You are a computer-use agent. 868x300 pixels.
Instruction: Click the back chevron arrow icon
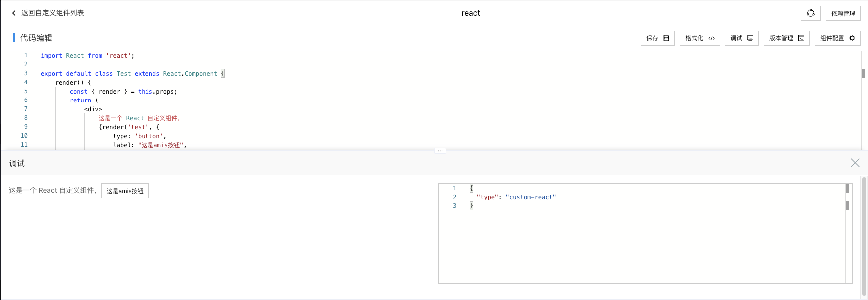[x=14, y=13]
